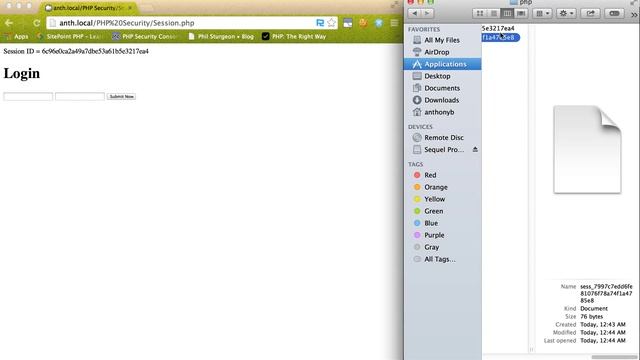
Task: Click the second login input field
Action: point(80,96)
